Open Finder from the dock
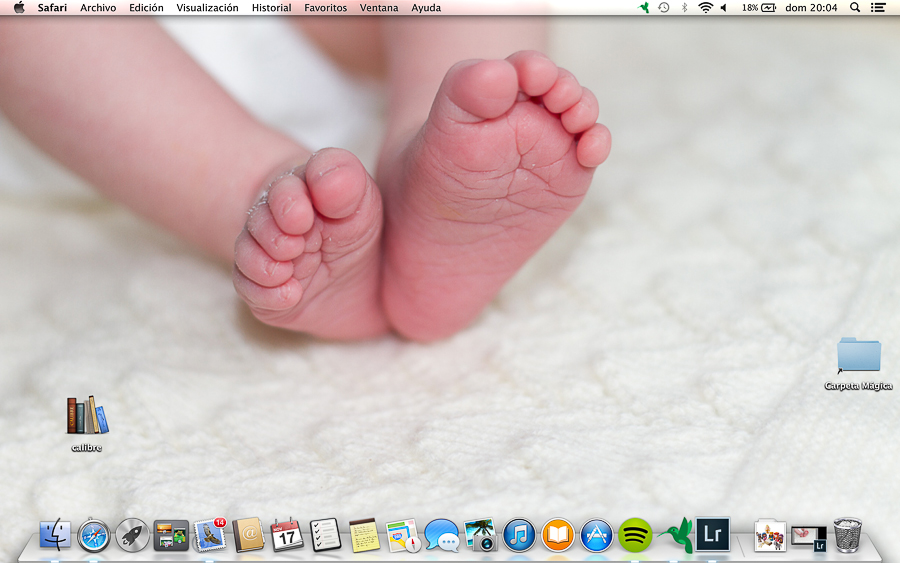Image resolution: width=900 pixels, height=563 pixels. click(x=55, y=535)
